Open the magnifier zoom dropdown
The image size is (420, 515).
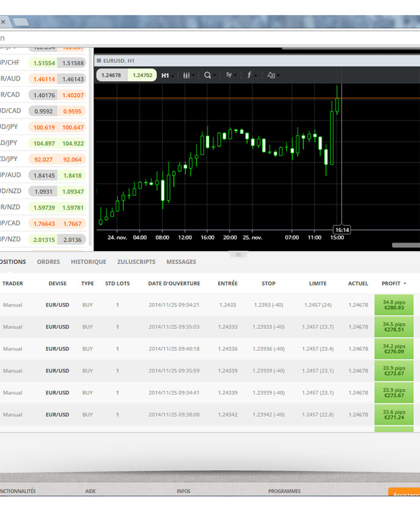click(x=210, y=75)
